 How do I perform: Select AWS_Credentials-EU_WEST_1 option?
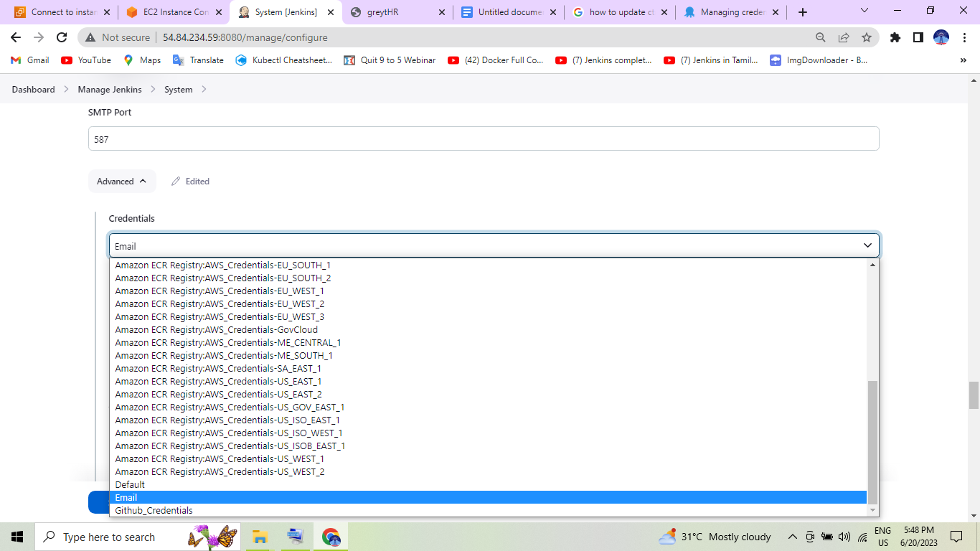pos(488,291)
